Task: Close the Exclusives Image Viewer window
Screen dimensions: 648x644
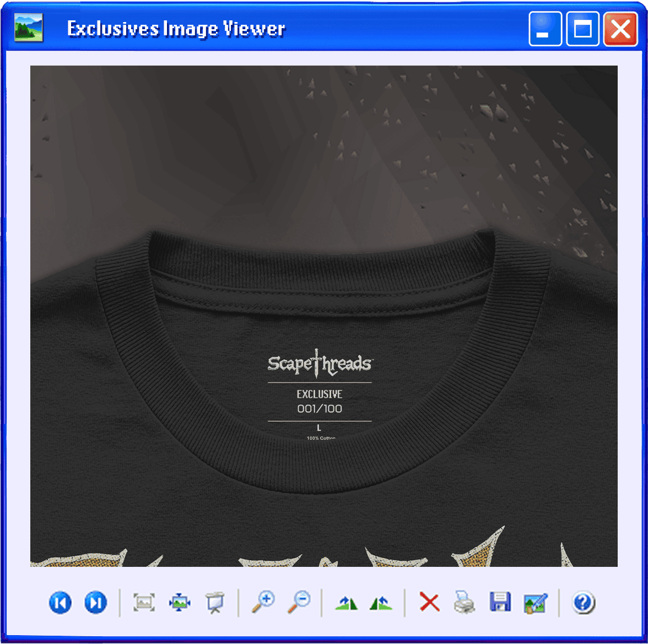Action: tap(620, 29)
